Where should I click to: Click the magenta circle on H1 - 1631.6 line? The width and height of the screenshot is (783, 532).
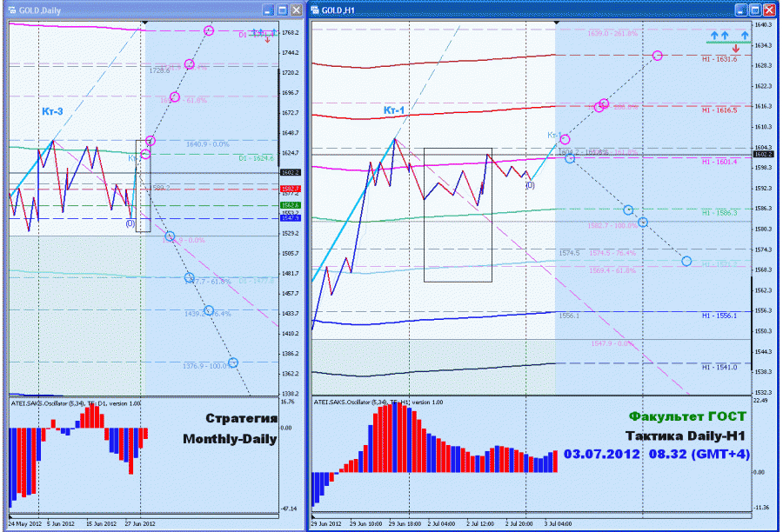point(657,56)
